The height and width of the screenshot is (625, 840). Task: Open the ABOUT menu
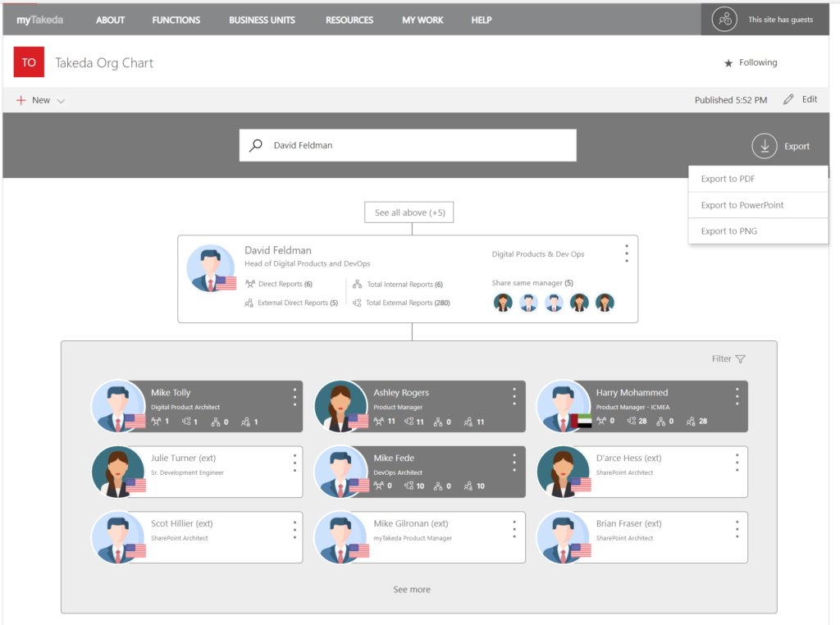pyautogui.click(x=111, y=20)
